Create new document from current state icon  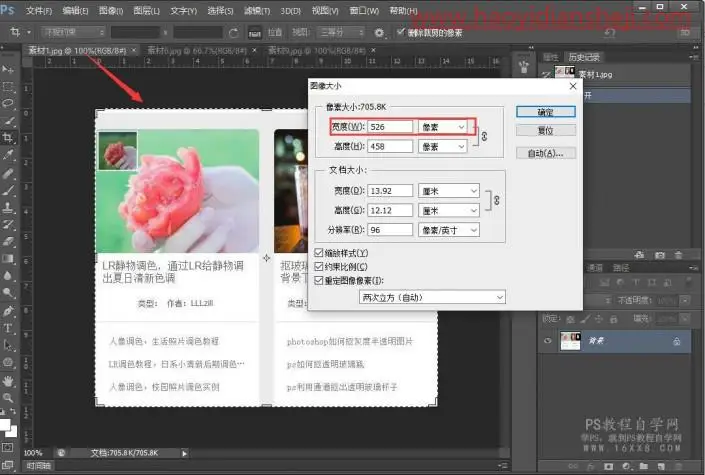click(639, 255)
